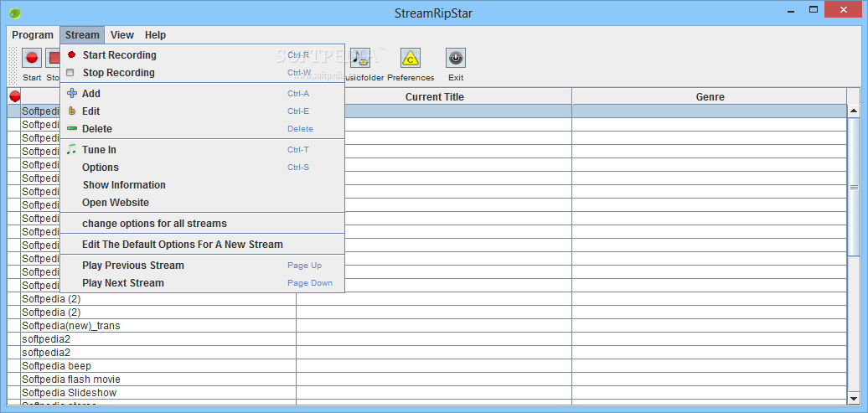
Task: Select the Edit entry with the pencil icon
Action: [202, 111]
